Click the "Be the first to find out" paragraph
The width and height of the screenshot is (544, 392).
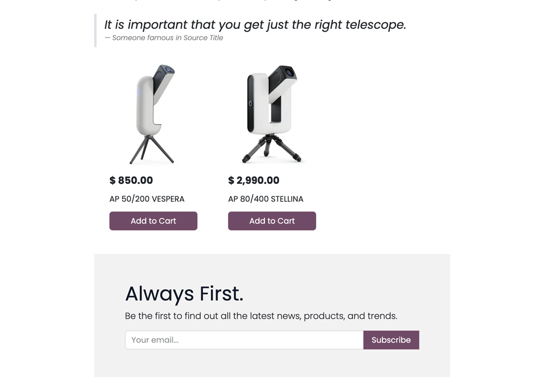[261, 316]
